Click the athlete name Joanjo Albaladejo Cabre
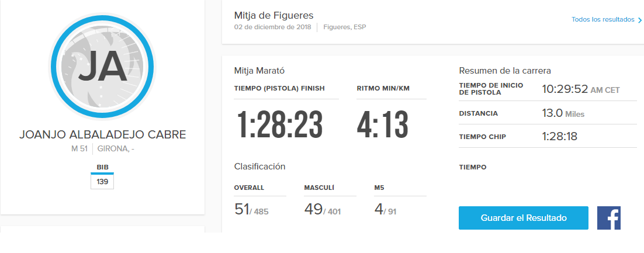The image size is (644, 253). (x=102, y=134)
